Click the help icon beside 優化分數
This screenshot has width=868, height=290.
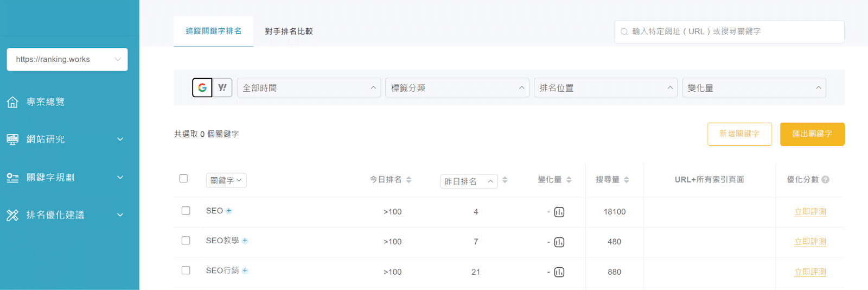[x=826, y=180]
